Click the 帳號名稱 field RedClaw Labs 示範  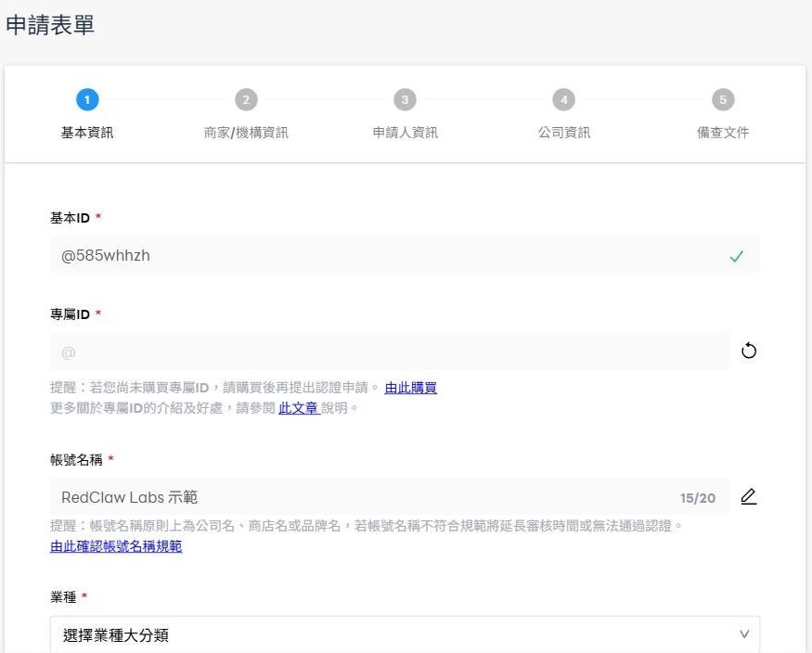[x=390, y=497]
